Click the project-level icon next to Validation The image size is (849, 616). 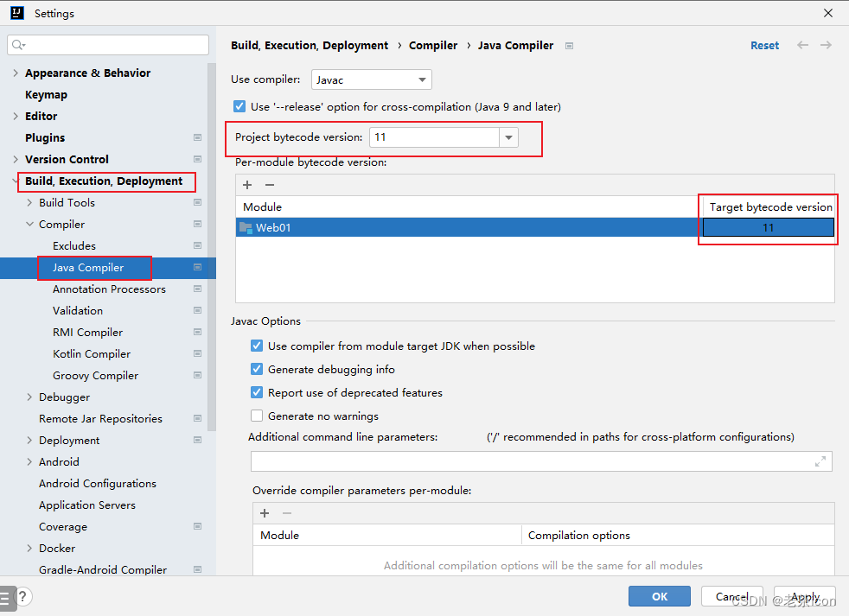[x=198, y=311]
